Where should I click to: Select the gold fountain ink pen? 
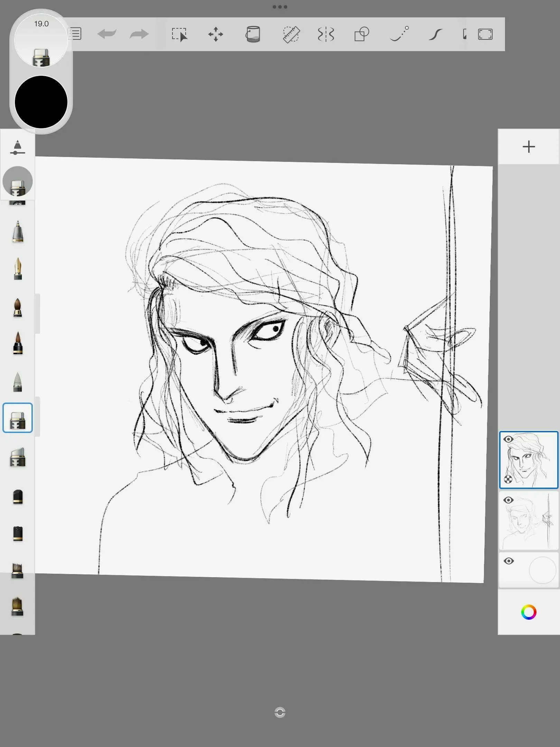coord(18,269)
